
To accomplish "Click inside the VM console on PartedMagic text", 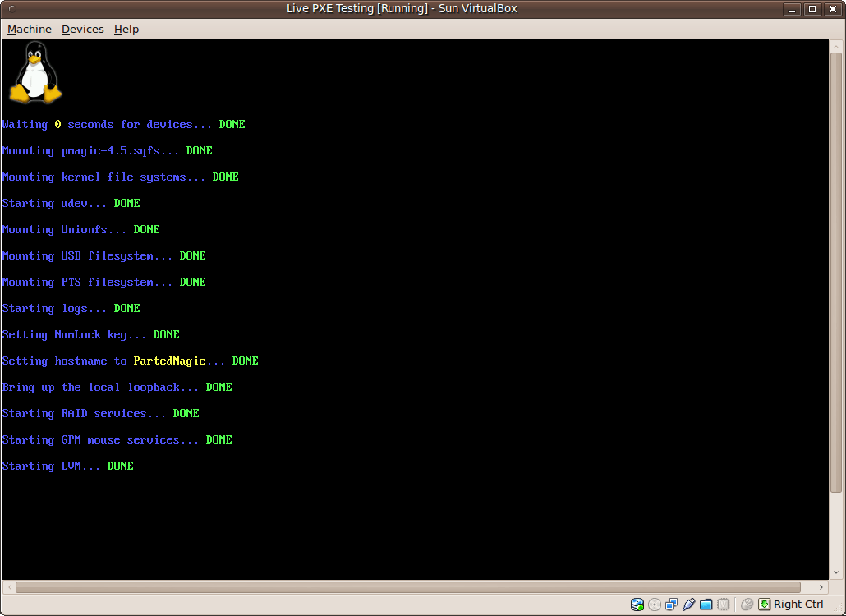I will coord(169,361).
